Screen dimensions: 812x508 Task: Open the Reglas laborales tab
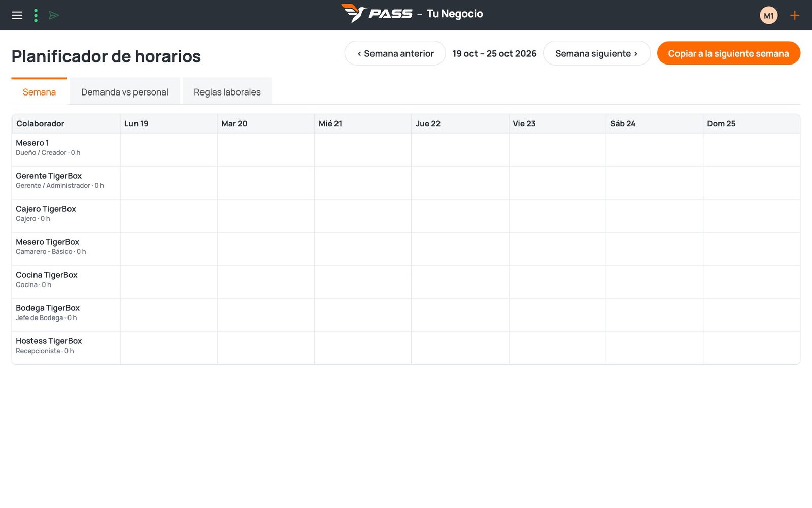227,92
